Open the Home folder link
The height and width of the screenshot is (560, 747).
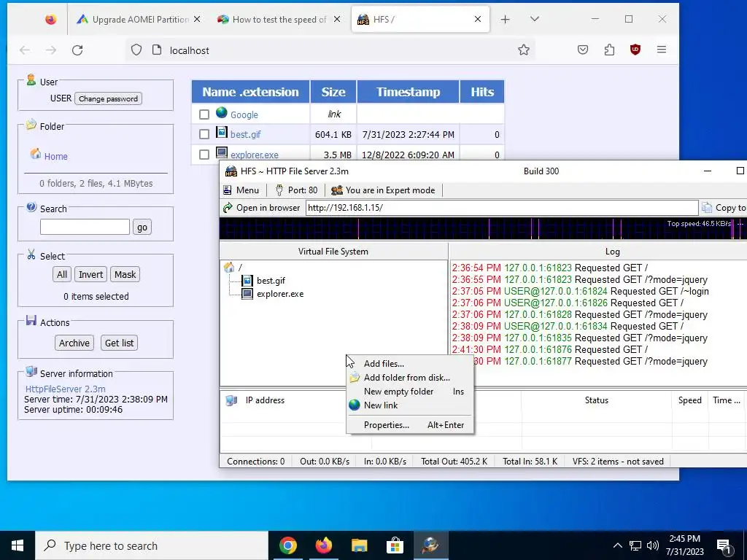(x=55, y=156)
